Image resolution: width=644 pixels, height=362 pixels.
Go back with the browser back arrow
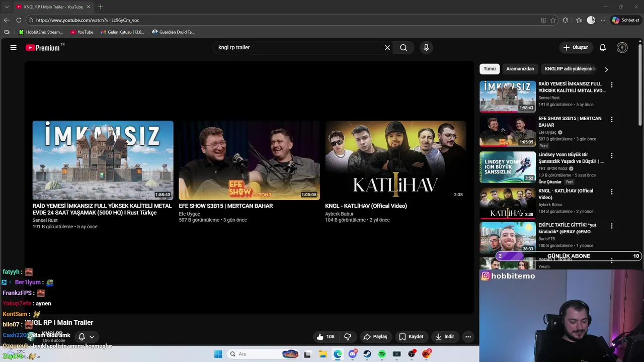pyautogui.click(x=7, y=20)
